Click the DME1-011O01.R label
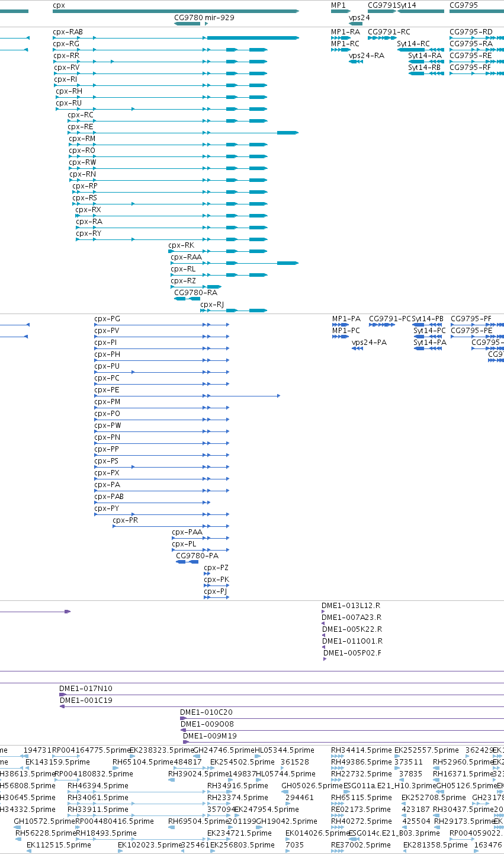Viewport: 504px width, 854px height. pyautogui.click(x=352, y=641)
